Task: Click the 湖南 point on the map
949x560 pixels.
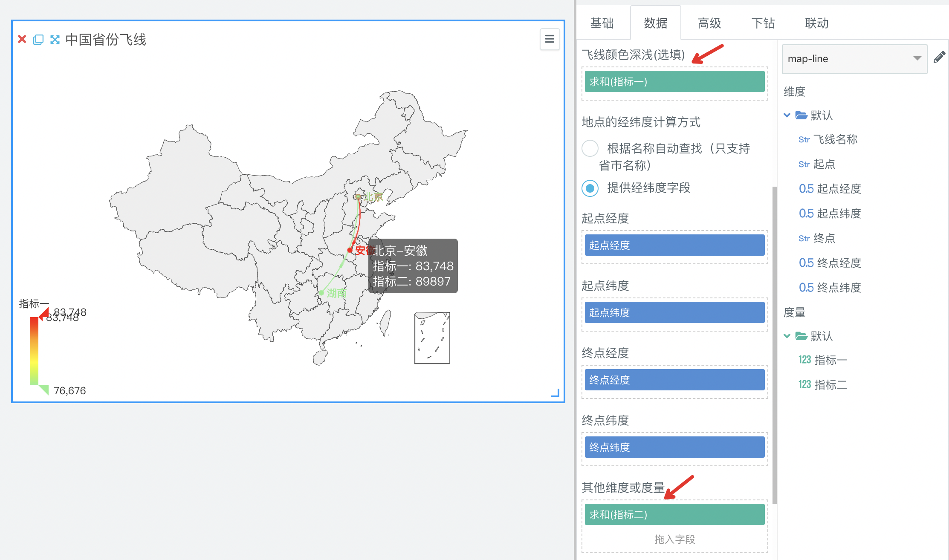Action: [x=321, y=293]
